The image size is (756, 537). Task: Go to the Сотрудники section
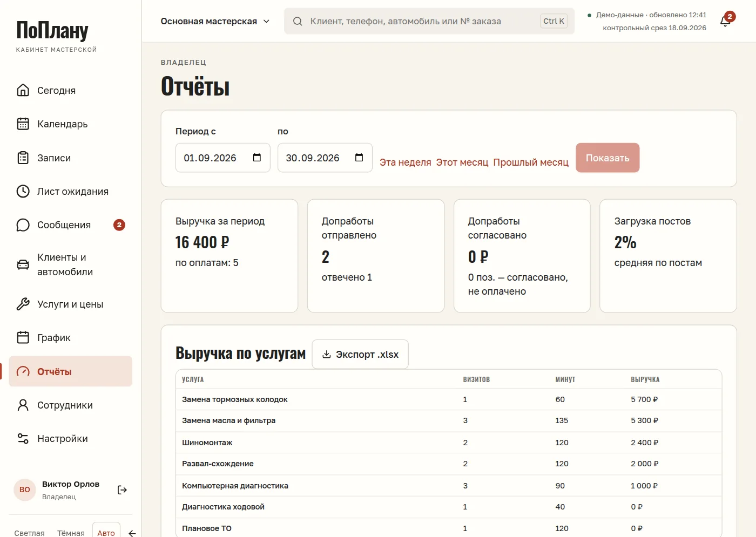pyautogui.click(x=71, y=405)
